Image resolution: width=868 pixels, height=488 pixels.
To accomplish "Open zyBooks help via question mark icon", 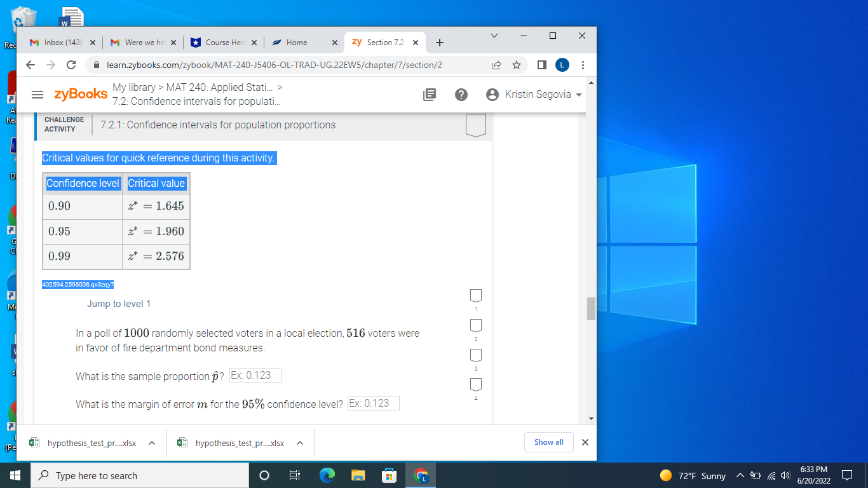I will pyautogui.click(x=461, y=94).
